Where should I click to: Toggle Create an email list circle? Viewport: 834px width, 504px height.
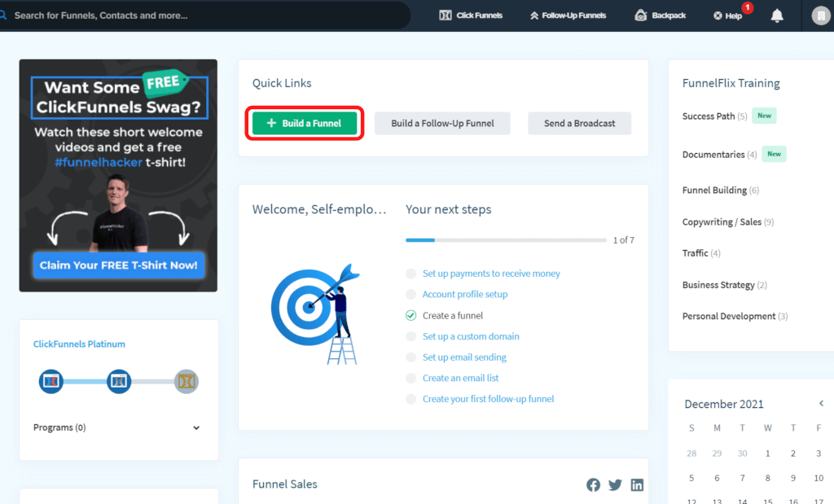pos(410,378)
